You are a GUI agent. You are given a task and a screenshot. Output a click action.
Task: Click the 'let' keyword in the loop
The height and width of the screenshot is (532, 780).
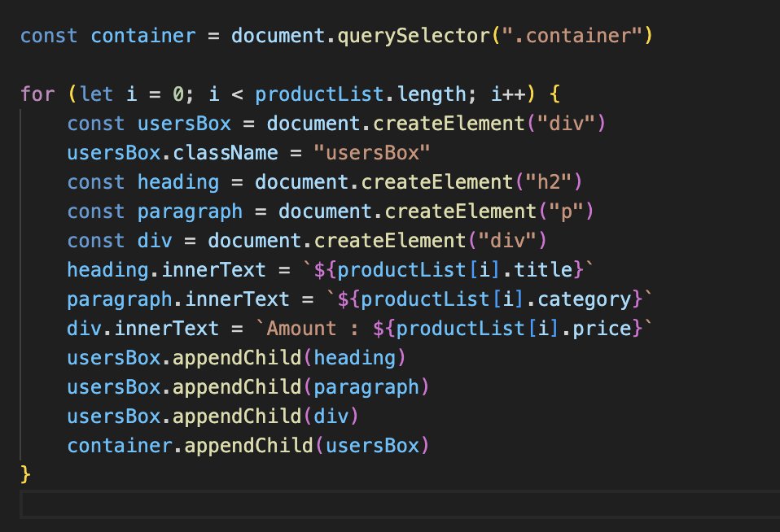96,94
